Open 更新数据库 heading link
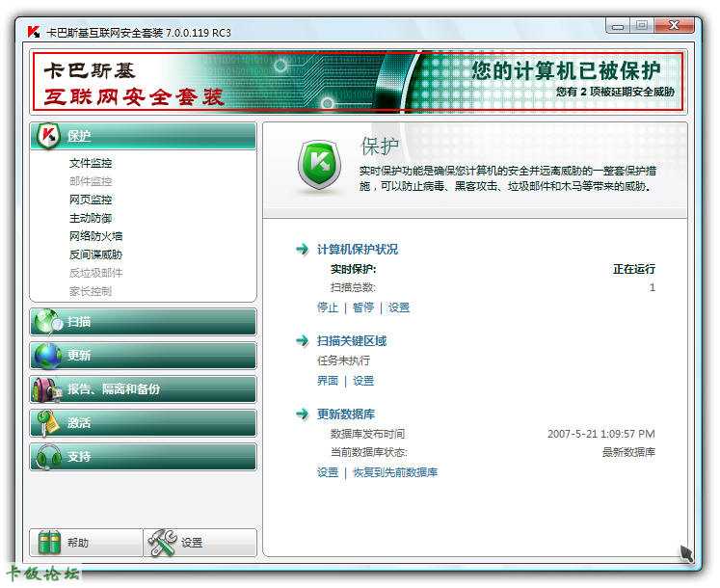This screenshot has width=720, height=588. 346,414
